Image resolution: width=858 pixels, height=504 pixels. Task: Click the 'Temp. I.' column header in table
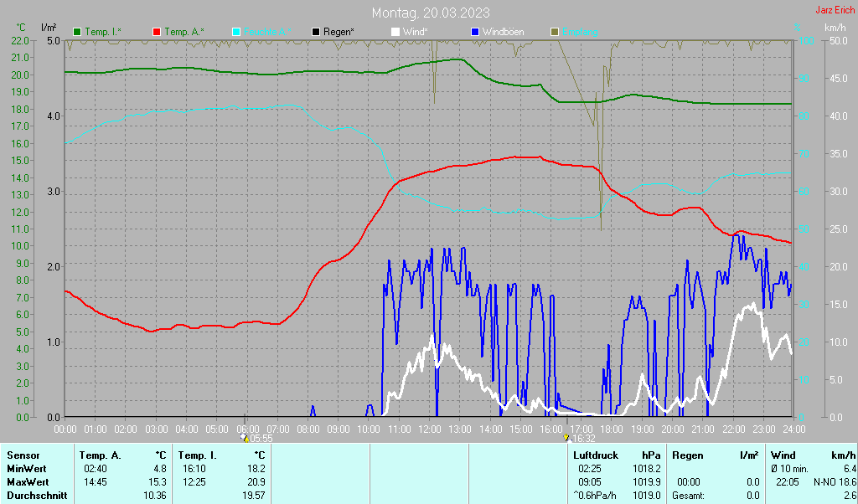click(x=198, y=455)
